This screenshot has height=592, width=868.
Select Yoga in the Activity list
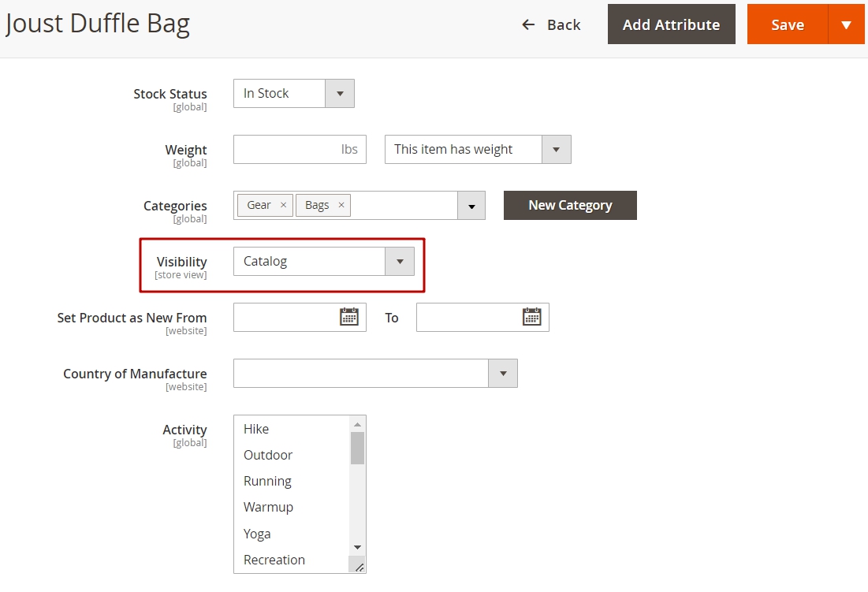(292, 534)
